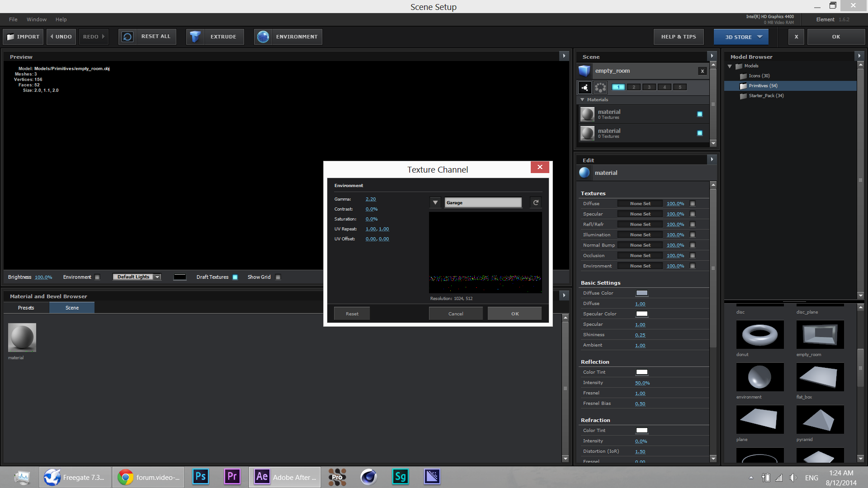Click the EXTRUDE tool icon
This screenshot has height=488, width=868.
196,36
